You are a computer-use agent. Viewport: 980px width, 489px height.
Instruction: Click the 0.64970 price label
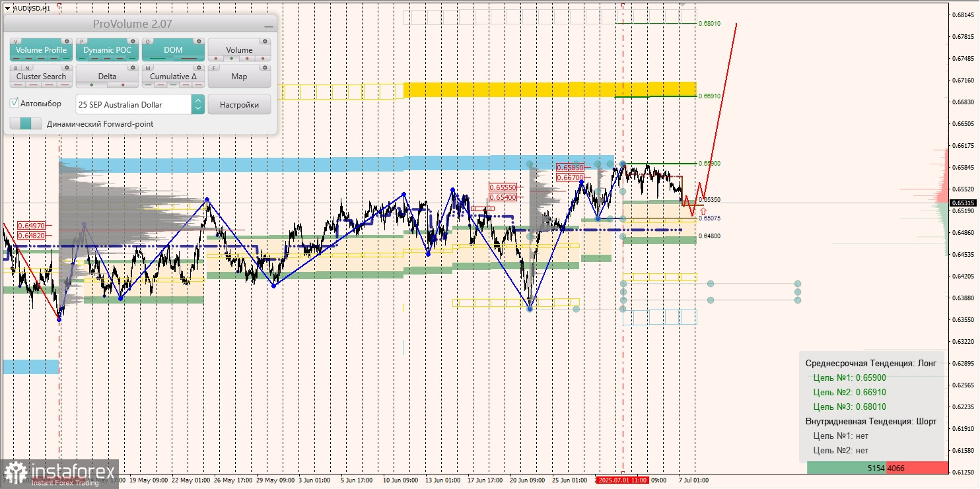[x=32, y=226]
